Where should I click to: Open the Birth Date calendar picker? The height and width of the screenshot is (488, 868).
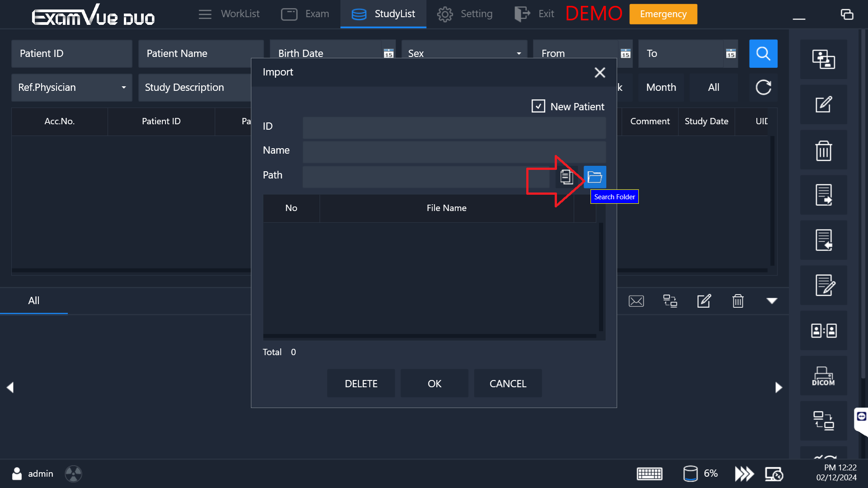click(388, 54)
